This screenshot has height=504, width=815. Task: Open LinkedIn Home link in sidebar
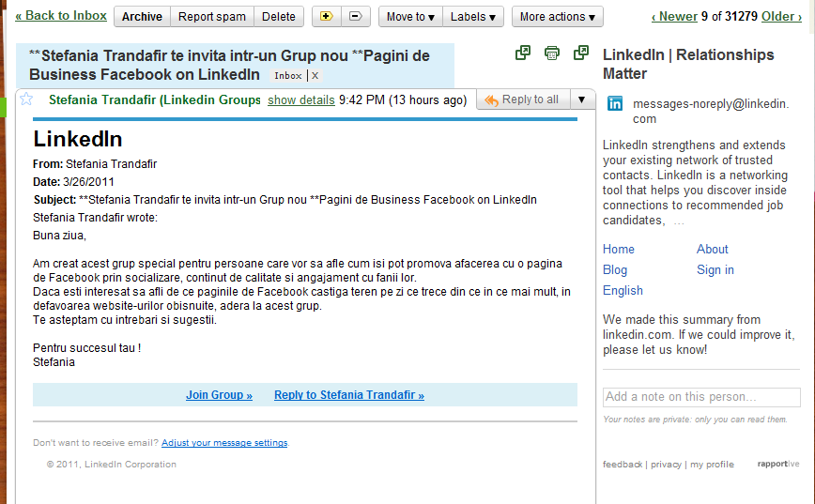tap(619, 250)
